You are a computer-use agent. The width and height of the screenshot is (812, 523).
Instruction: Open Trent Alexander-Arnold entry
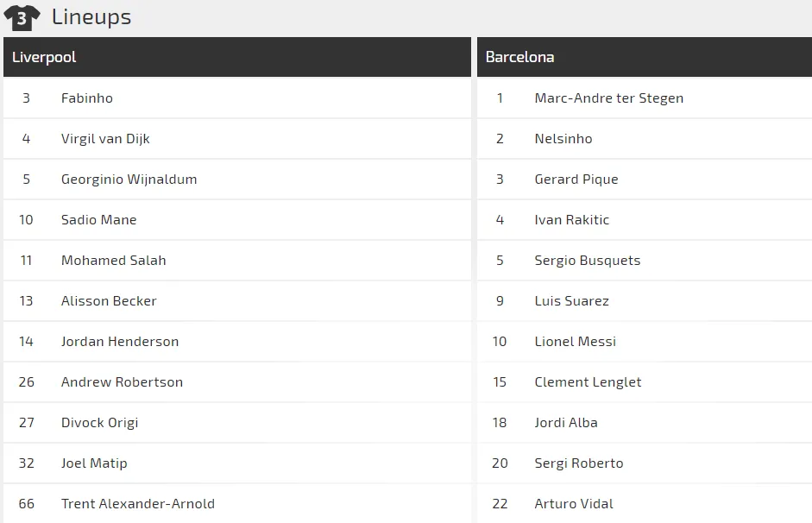click(137, 504)
